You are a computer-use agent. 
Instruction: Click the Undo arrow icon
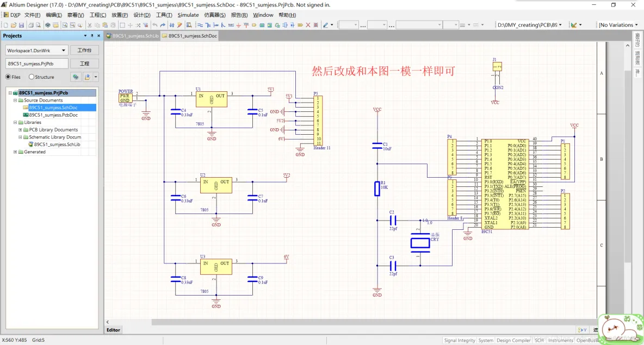155,25
